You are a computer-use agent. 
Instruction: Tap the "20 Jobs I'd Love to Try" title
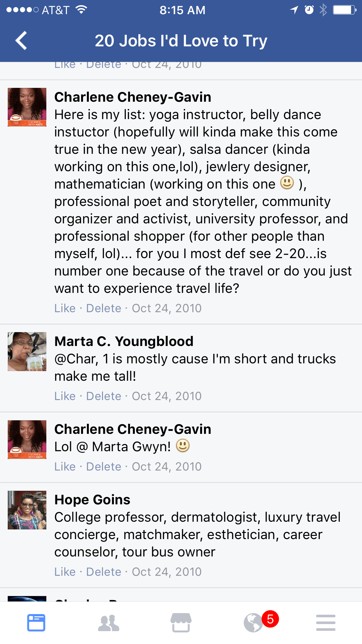(181, 41)
